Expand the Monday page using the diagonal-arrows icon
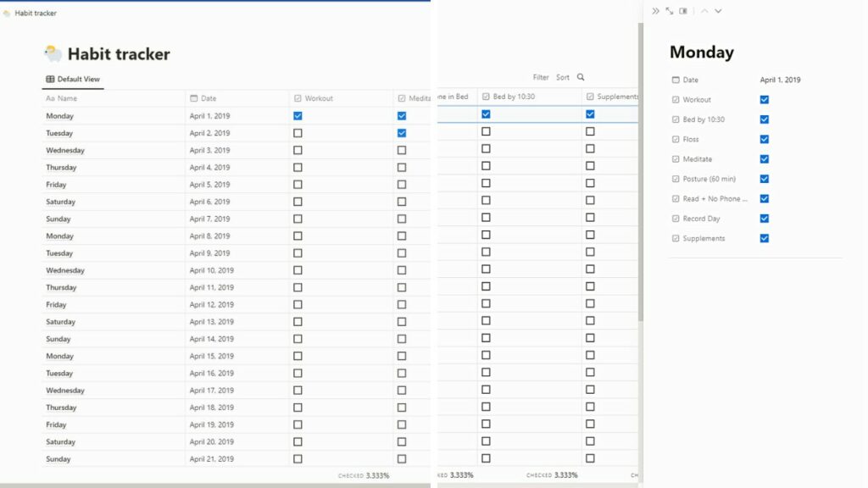This screenshot has height=488, width=868. pos(669,11)
